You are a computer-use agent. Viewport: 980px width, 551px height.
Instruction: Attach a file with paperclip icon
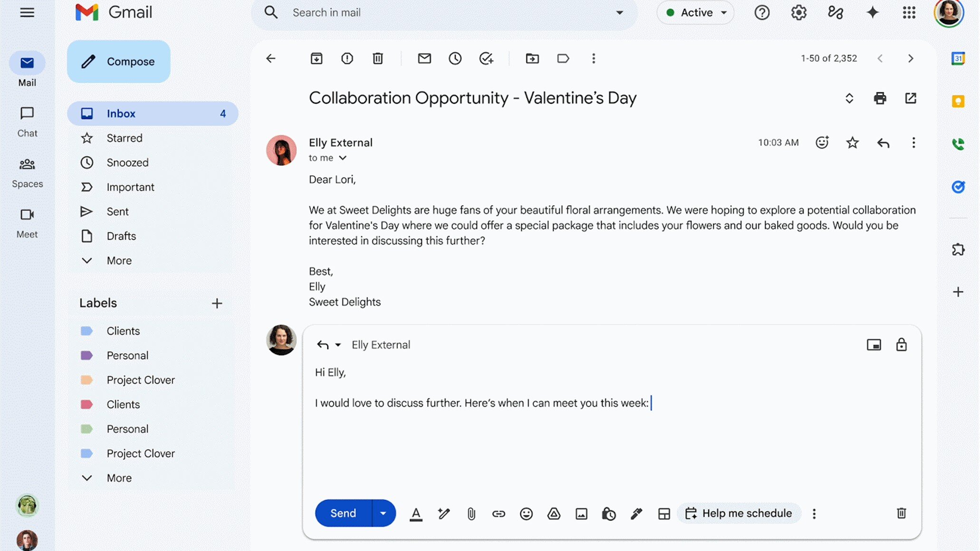click(x=471, y=513)
